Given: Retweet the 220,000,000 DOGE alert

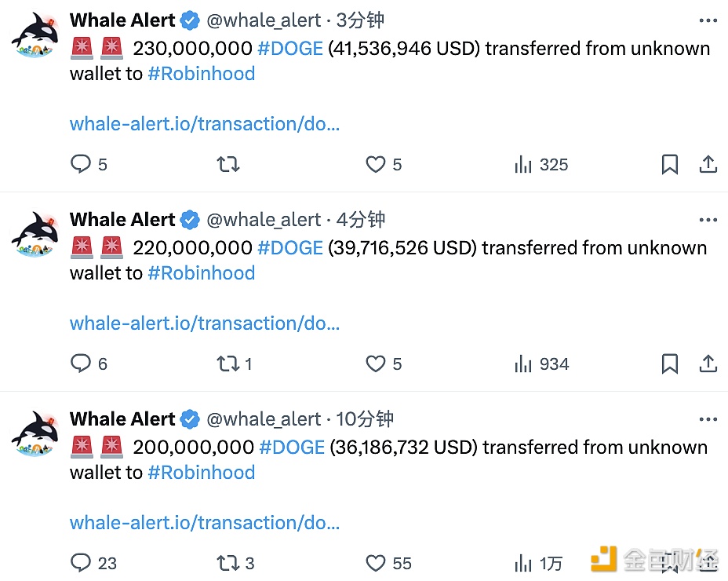Looking at the screenshot, I should coord(228,364).
